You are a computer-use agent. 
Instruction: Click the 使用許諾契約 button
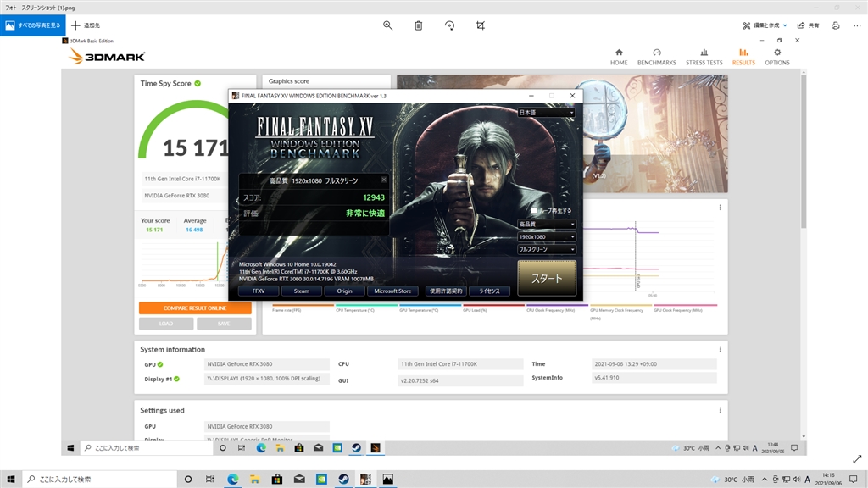pos(446,291)
